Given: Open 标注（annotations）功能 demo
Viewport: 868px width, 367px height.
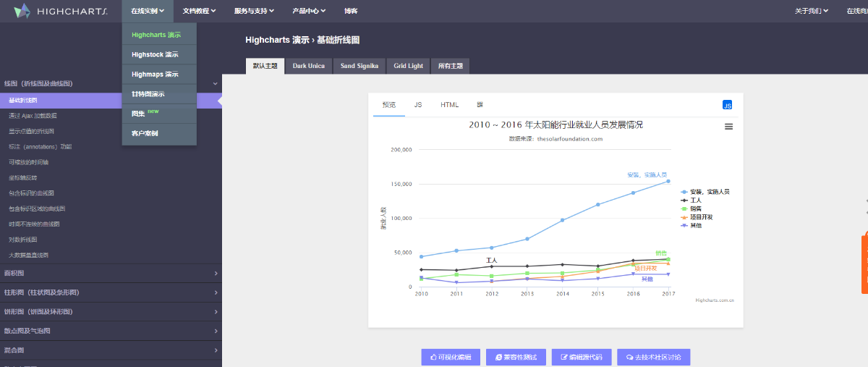Looking at the screenshot, I should click(40, 147).
